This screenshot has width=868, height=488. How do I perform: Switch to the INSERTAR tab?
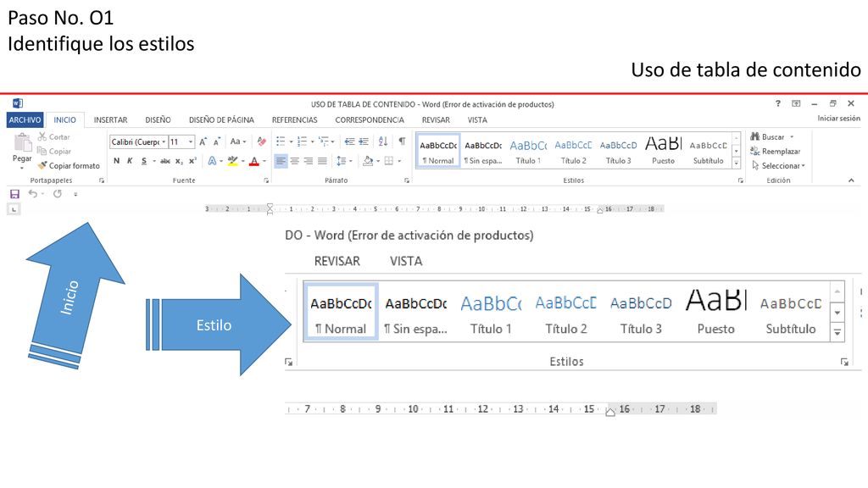[111, 119]
